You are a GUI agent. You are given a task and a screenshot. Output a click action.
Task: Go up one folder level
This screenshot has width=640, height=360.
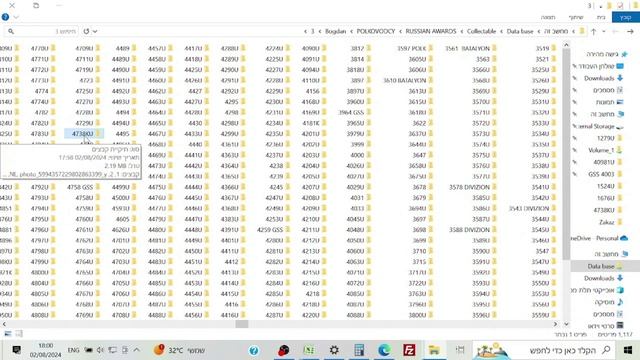(593, 31)
